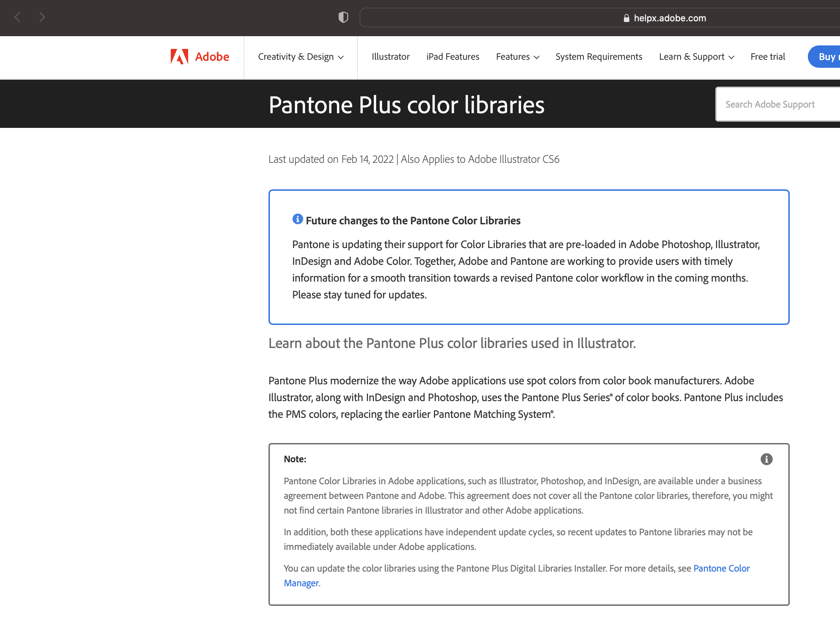This screenshot has height=631, width=840.
Task: Click the Pantone Plus color libraries heading
Action: [406, 104]
